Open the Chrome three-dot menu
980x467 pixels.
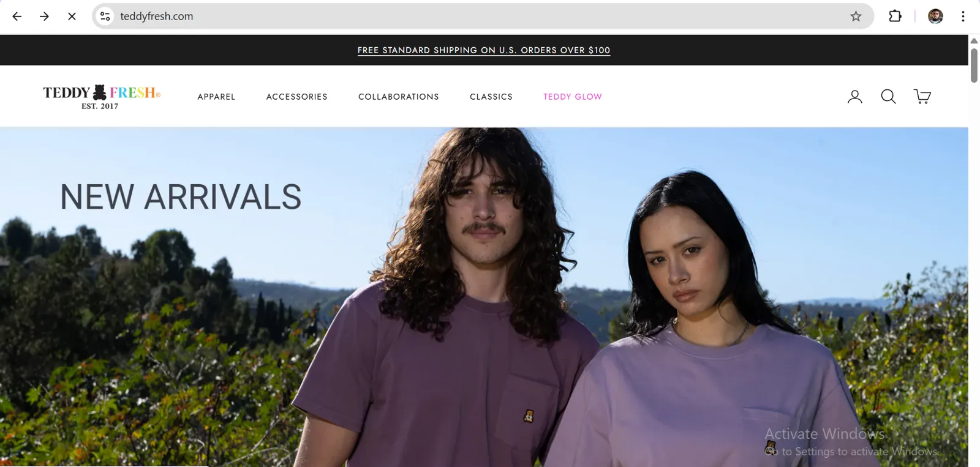pos(963,17)
